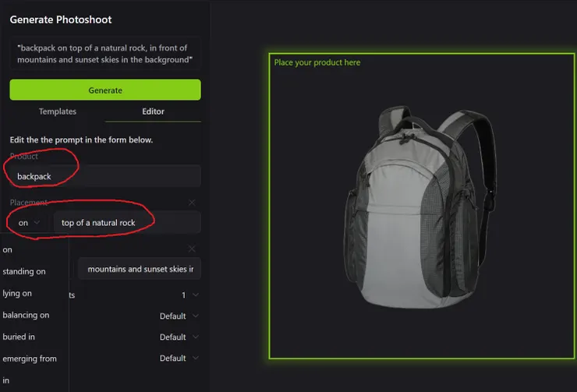
Task: Open the first Default dropdown
Action: pyautogui.click(x=179, y=316)
